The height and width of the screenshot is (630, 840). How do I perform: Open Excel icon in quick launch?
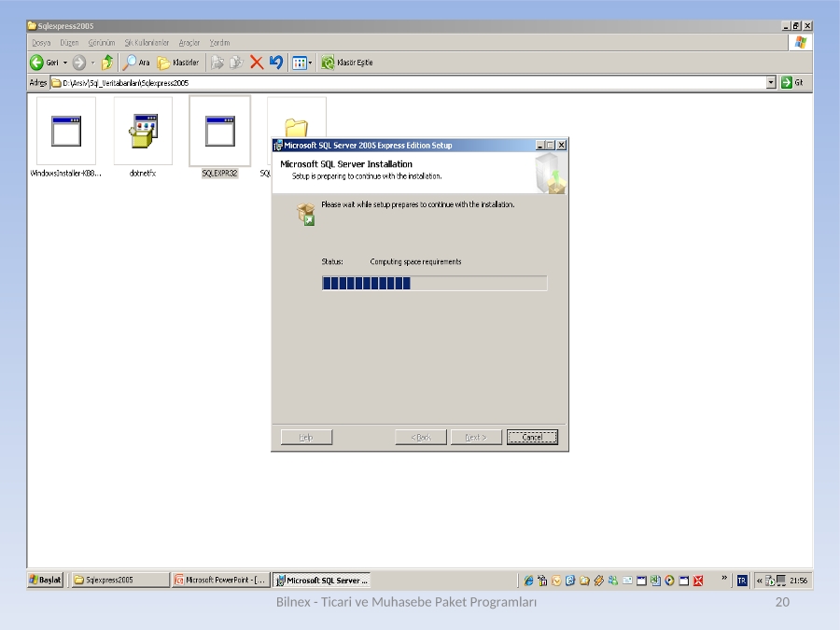pos(655,581)
